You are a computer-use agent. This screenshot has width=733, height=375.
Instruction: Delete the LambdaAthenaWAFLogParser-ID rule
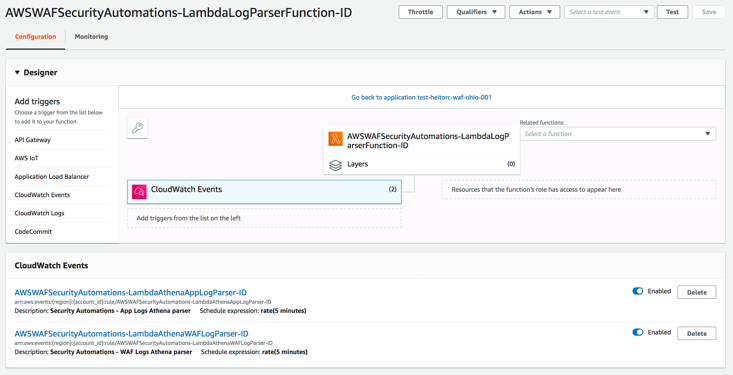pyautogui.click(x=697, y=333)
